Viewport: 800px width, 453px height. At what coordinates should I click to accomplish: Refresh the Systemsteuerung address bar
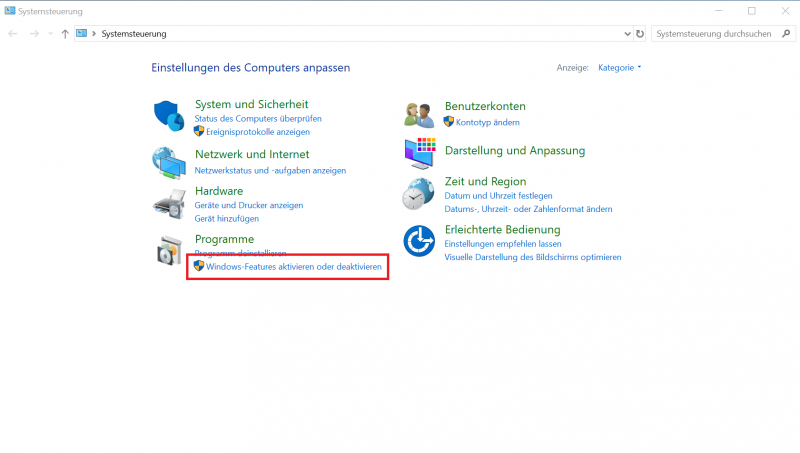640,33
